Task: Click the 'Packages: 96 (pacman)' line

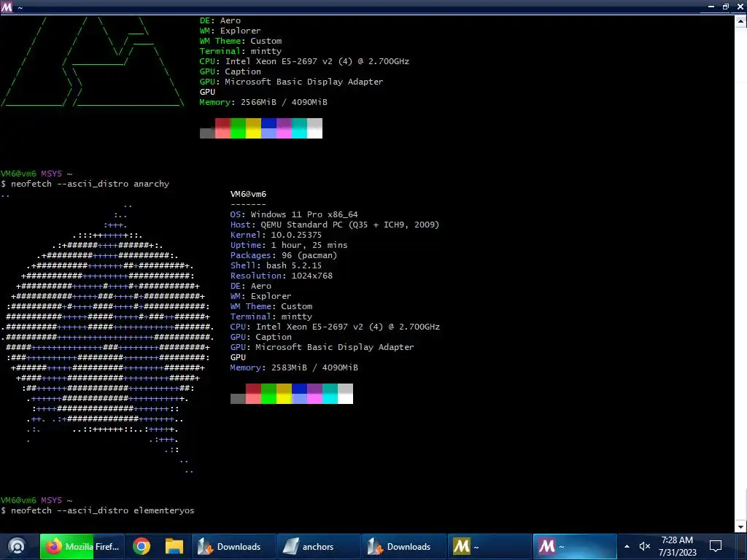Action: pyautogui.click(x=284, y=255)
